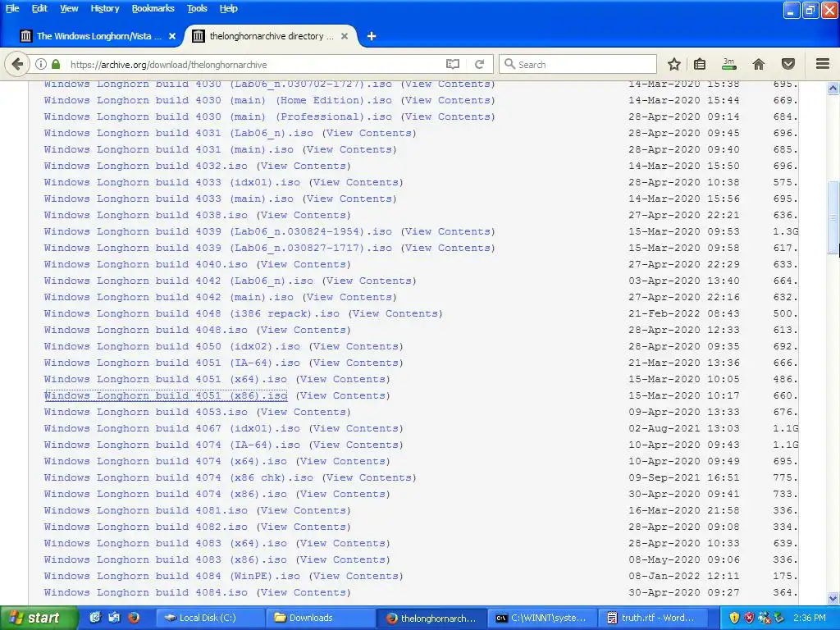Click date 02-Aug-2021 13:03

pyautogui.click(x=684, y=428)
